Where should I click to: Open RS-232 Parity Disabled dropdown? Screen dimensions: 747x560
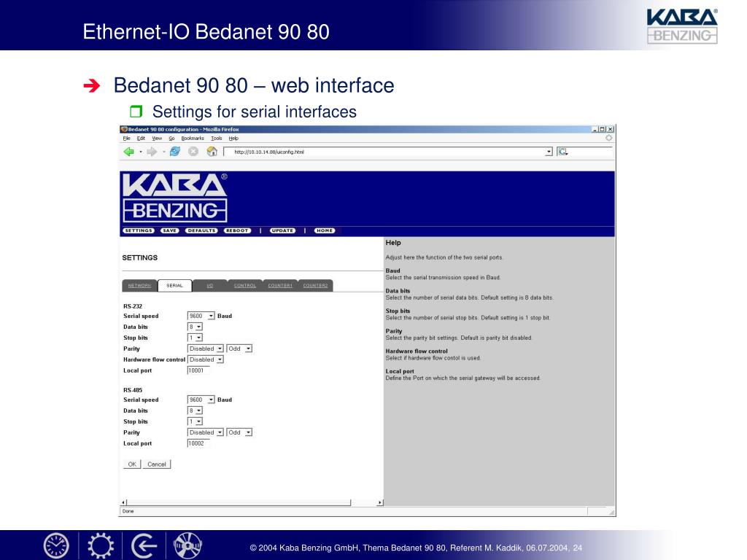click(220, 349)
